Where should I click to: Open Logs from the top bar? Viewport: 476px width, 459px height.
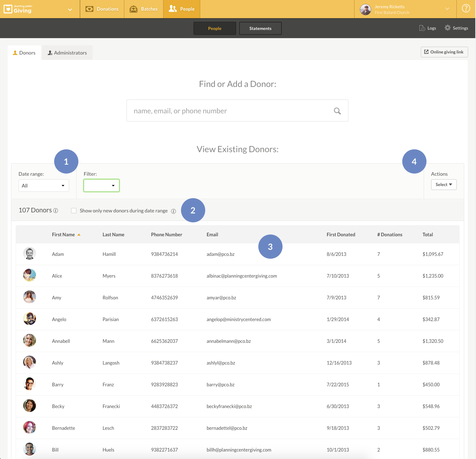pos(428,28)
